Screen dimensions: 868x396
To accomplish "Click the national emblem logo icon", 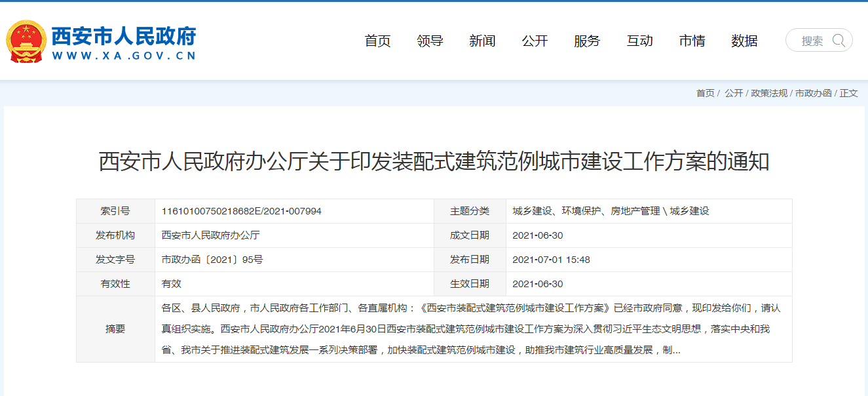I will click(x=26, y=41).
